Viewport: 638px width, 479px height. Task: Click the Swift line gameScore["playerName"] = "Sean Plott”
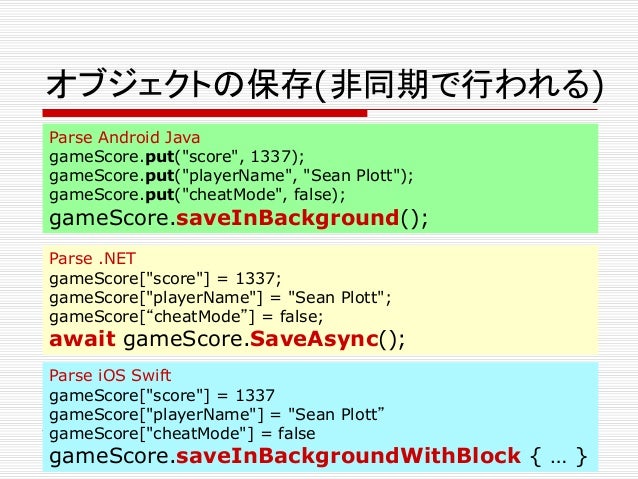point(216,415)
